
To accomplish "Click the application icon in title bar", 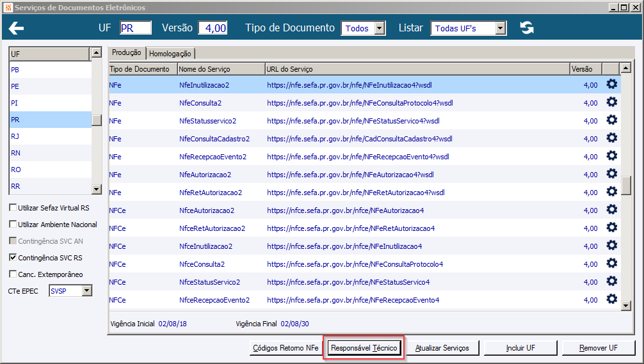I will click(x=8, y=8).
